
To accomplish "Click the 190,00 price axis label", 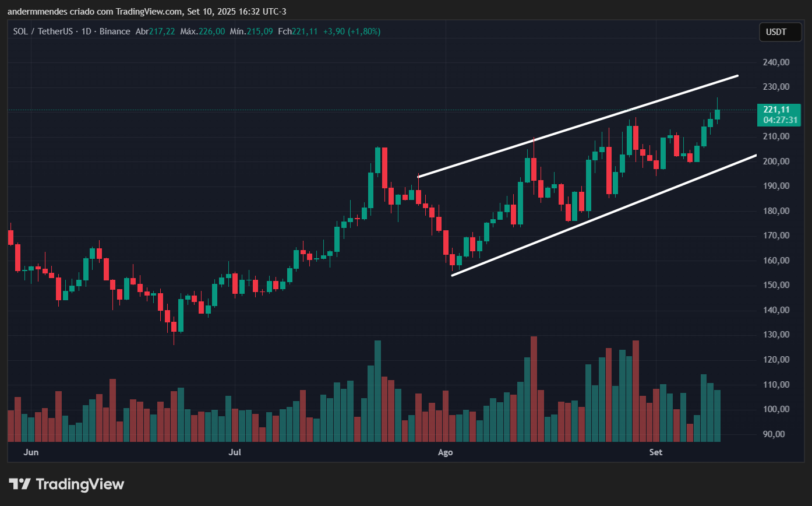I will coord(775,186).
